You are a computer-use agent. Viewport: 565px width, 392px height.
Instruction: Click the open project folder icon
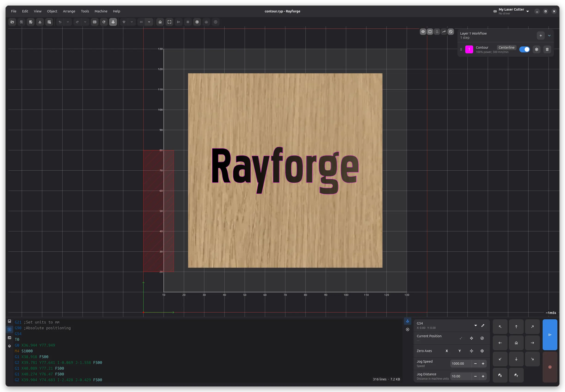(x=12, y=22)
